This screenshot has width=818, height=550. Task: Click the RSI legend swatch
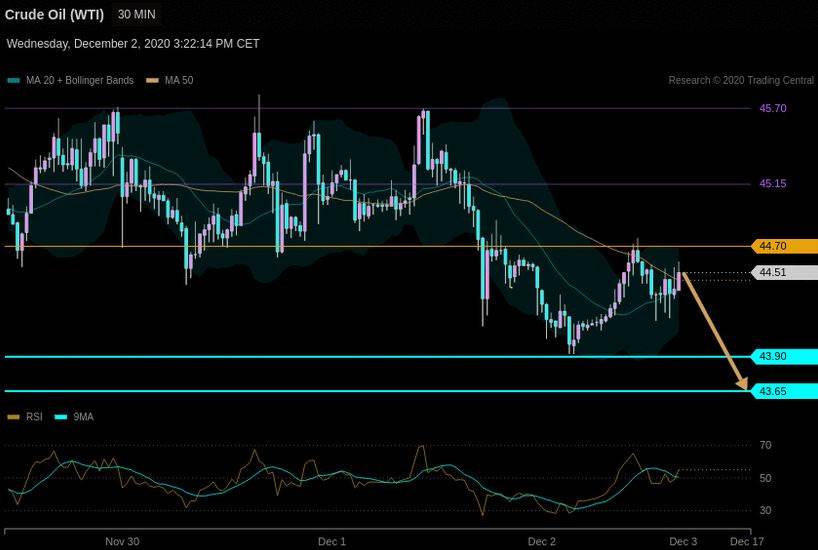14,417
